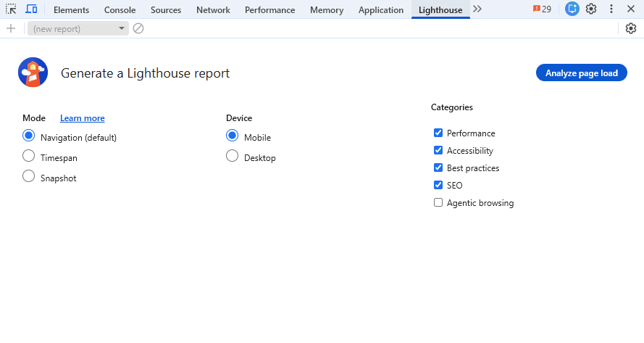Switch to the Console tab
The height and width of the screenshot is (343, 644).
coord(120,10)
